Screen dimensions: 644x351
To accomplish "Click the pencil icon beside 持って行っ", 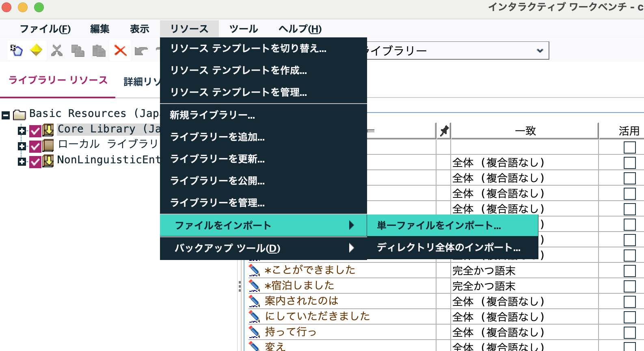I will pyautogui.click(x=254, y=332).
